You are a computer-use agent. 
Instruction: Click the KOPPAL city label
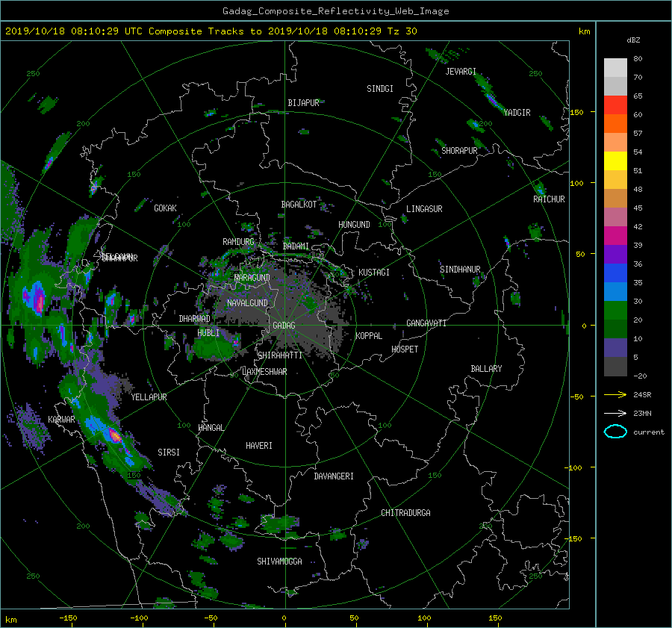[x=369, y=336]
